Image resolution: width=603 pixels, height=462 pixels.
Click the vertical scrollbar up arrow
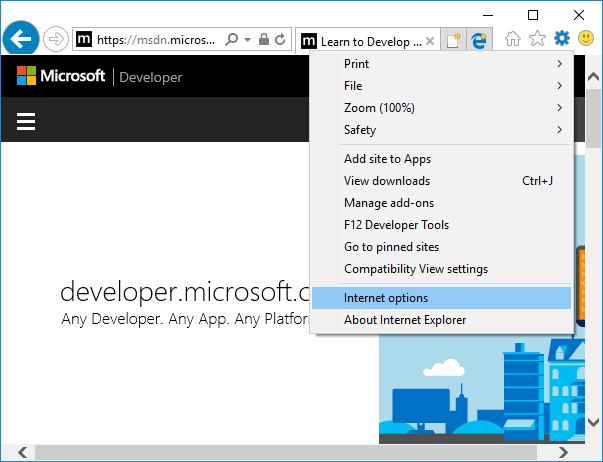pyautogui.click(x=593, y=77)
